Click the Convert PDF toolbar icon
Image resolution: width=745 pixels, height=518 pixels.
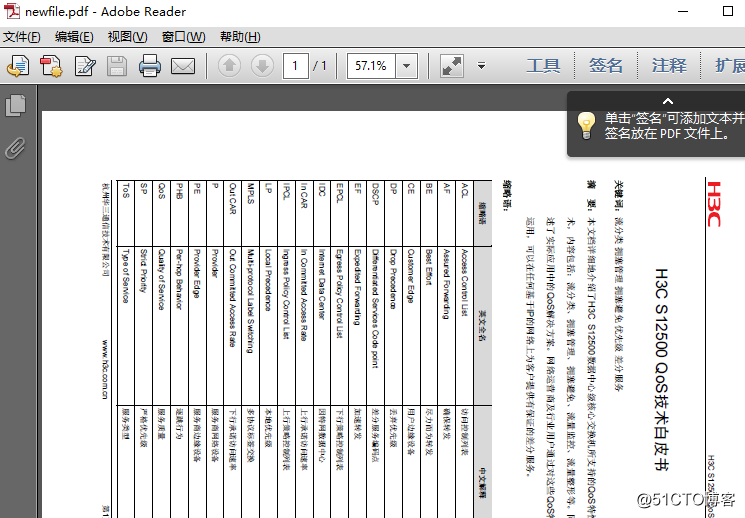51,66
